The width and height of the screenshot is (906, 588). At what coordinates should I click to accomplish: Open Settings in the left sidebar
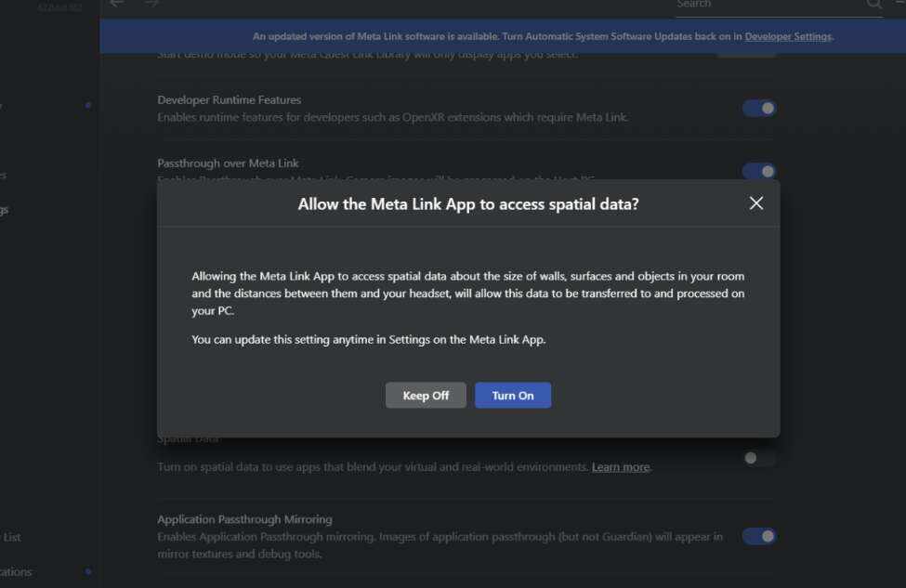(5, 210)
